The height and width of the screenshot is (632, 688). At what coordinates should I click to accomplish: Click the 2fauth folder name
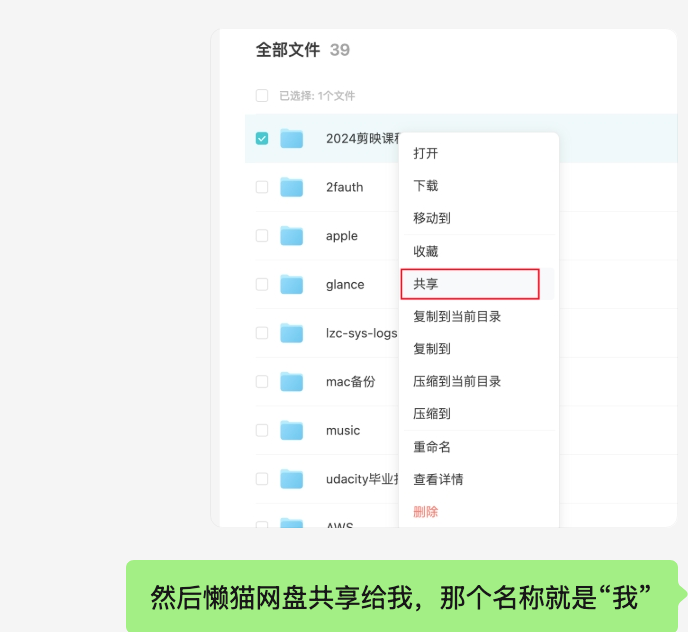344,187
